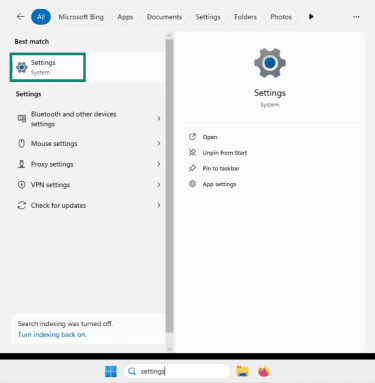Open Firefox from taskbar
Screen dimensions: 375x383
(x=264, y=371)
